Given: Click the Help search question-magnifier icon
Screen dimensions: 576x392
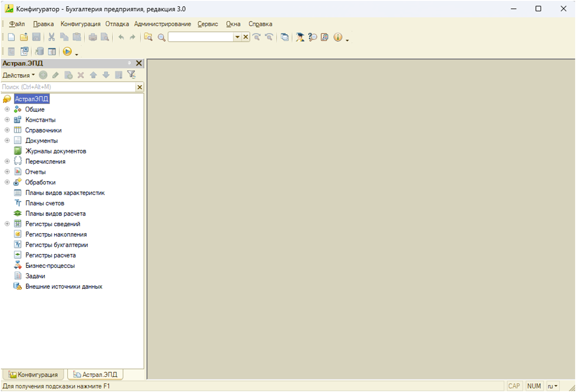Looking at the screenshot, I should 313,38.
